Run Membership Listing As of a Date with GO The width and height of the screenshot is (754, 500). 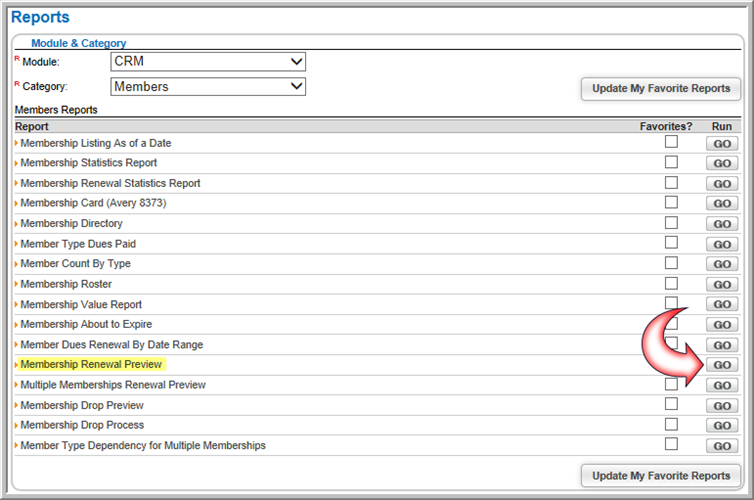click(x=722, y=144)
